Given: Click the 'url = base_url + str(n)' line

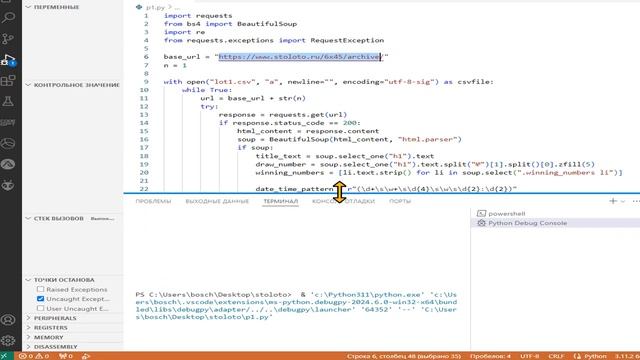Looking at the screenshot, I should point(253,98).
